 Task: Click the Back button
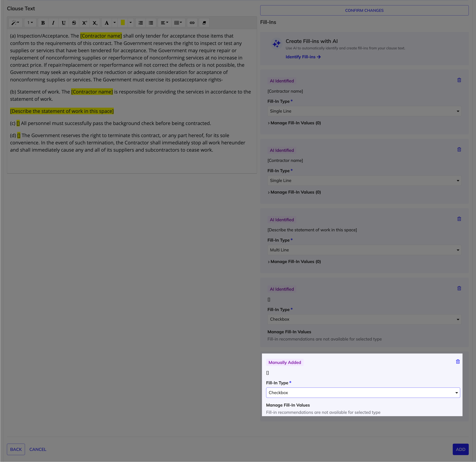(x=16, y=449)
